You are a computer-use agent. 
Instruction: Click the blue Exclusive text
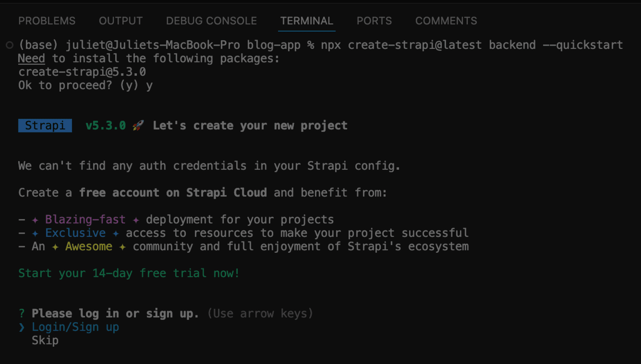coord(75,233)
